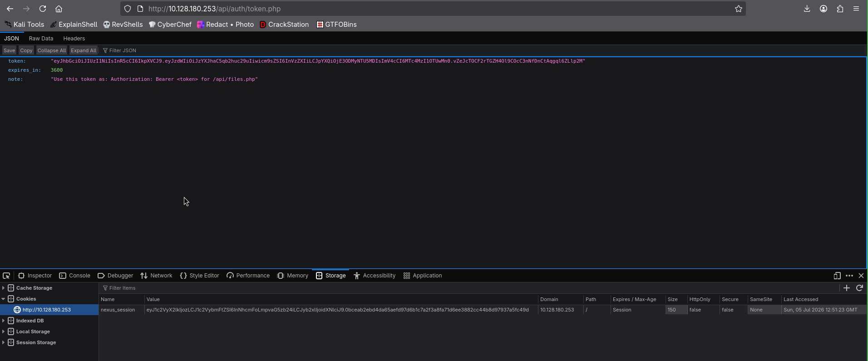Open RevShells bookmark

coord(123,25)
